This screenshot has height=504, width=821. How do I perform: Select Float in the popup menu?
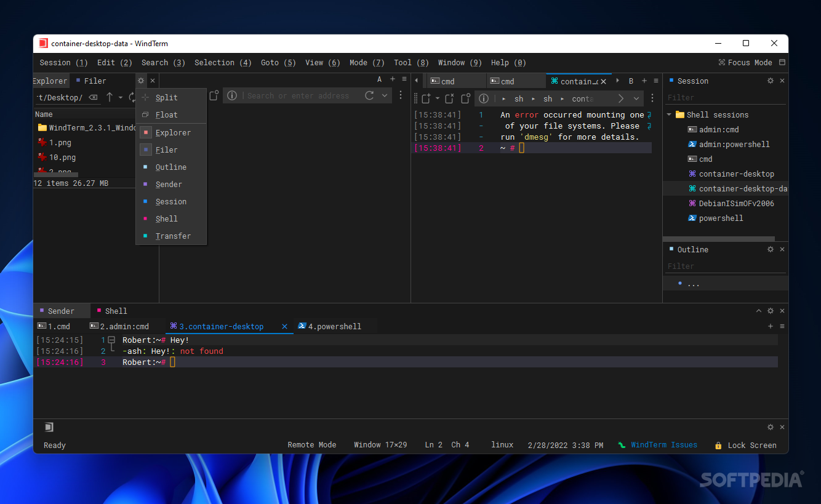pos(171,114)
